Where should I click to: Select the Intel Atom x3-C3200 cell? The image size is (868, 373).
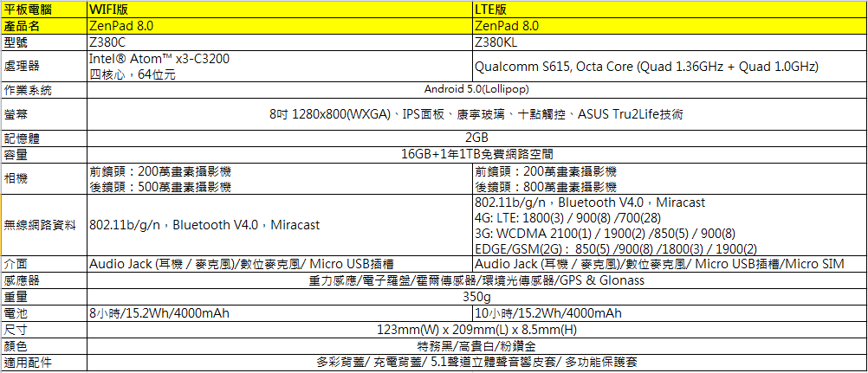280,67
